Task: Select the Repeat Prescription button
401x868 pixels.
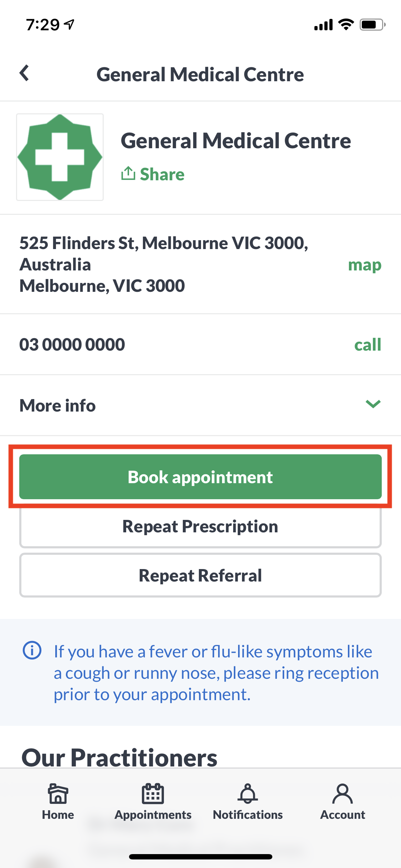Action: pyautogui.click(x=200, y=526)
